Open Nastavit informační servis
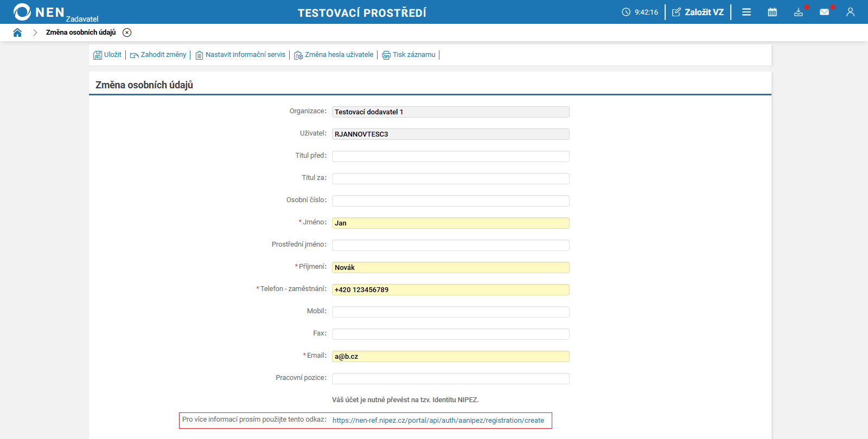The width and height of the screenshot is (868, 439). pyautogui.click(x=240, y=55)
